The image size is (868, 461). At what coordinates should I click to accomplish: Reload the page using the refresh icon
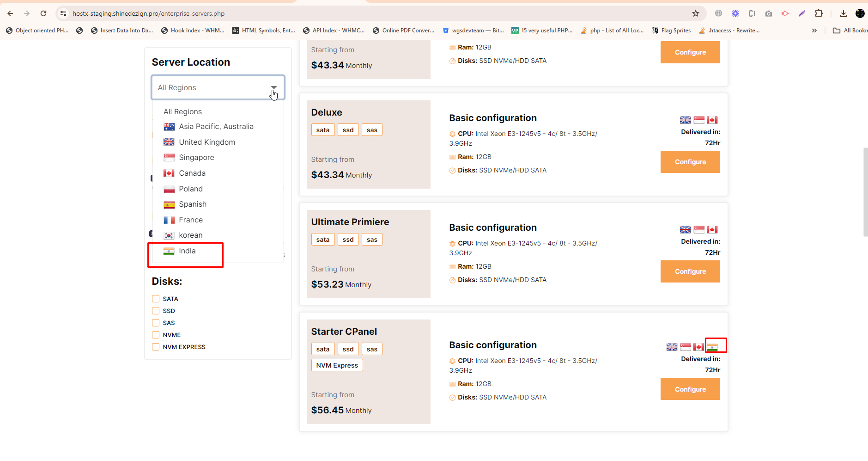point(43,13)
